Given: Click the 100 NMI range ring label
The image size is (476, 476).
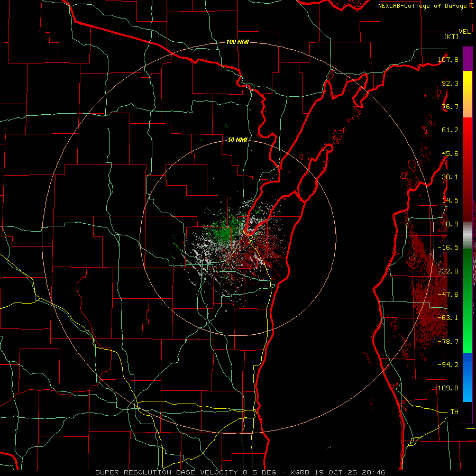Looking at the screenshot, I should click(x=237, y=42).
